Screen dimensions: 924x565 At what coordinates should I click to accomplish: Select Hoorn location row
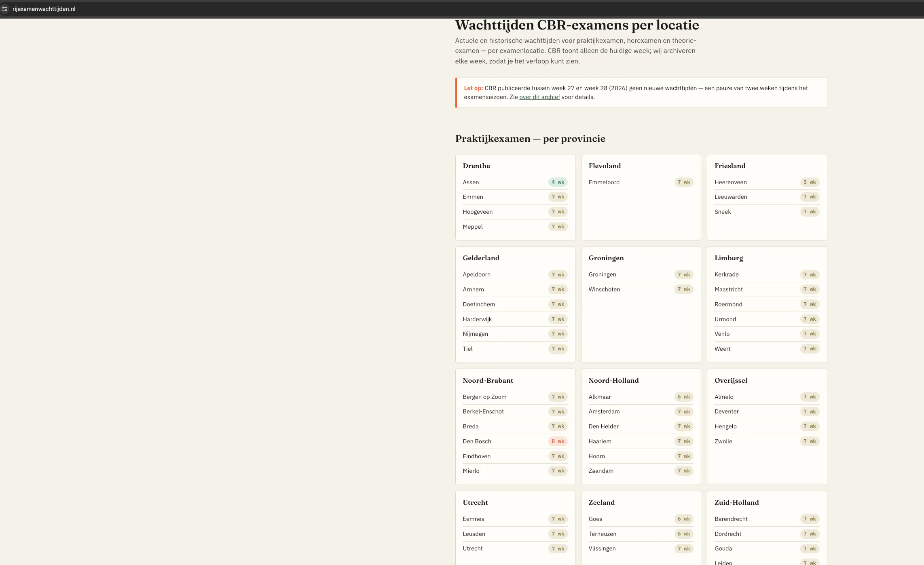pyautogui.click(x=641, y=456)
